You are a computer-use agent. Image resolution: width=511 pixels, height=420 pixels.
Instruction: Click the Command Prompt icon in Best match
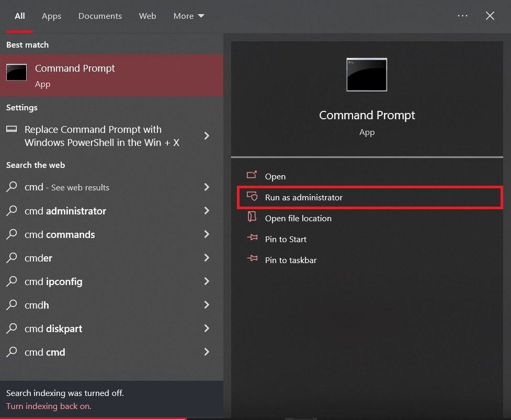[16, 72]
